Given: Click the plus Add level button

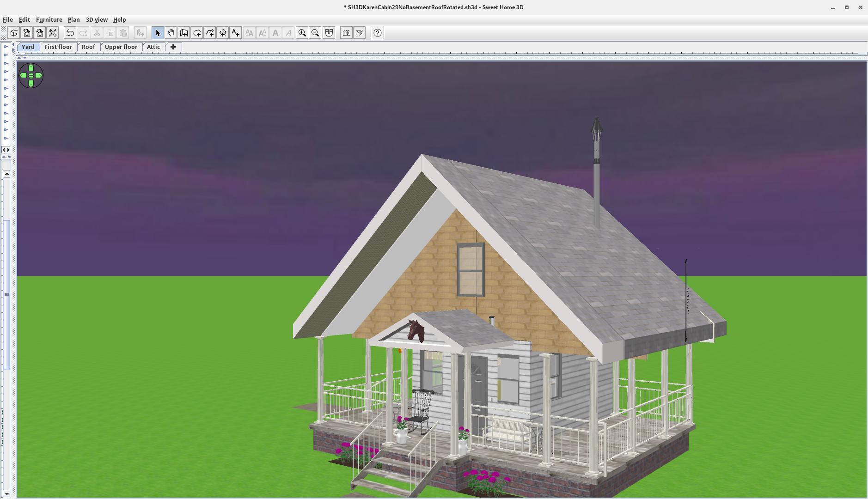Looking at the screenshot, I should pyautogui.click(x=173, y=47).
